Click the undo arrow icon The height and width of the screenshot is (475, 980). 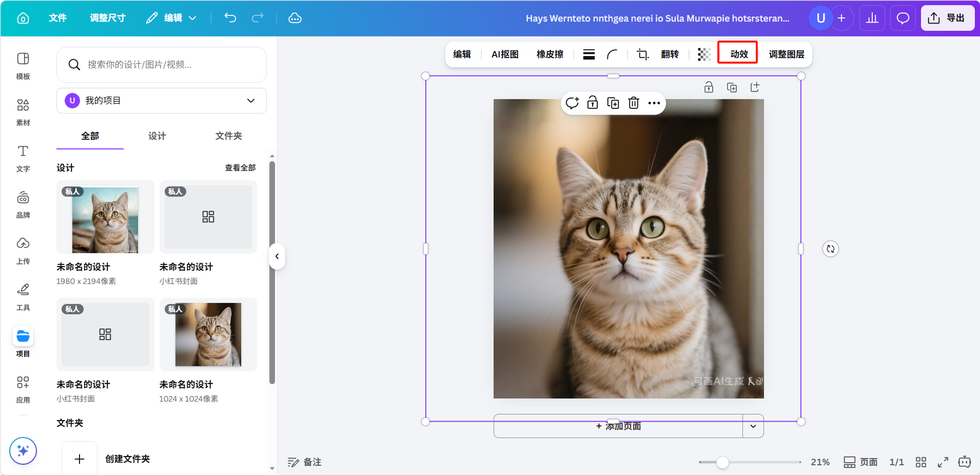(230, 18)
